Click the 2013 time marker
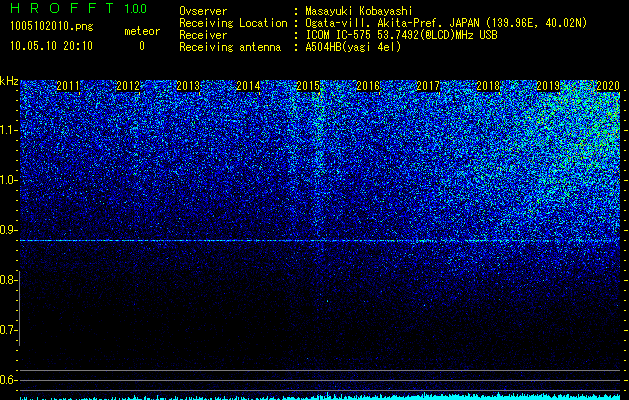Image resolution: width=629 pixels, height=400 pixels. 188,86
